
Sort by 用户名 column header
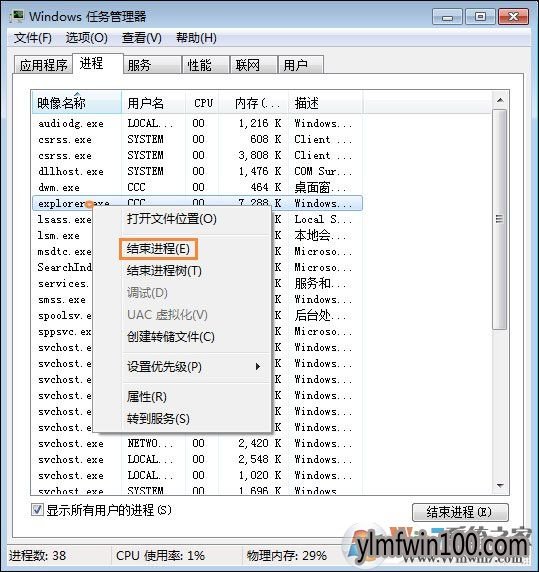click(x=153, y=103)
